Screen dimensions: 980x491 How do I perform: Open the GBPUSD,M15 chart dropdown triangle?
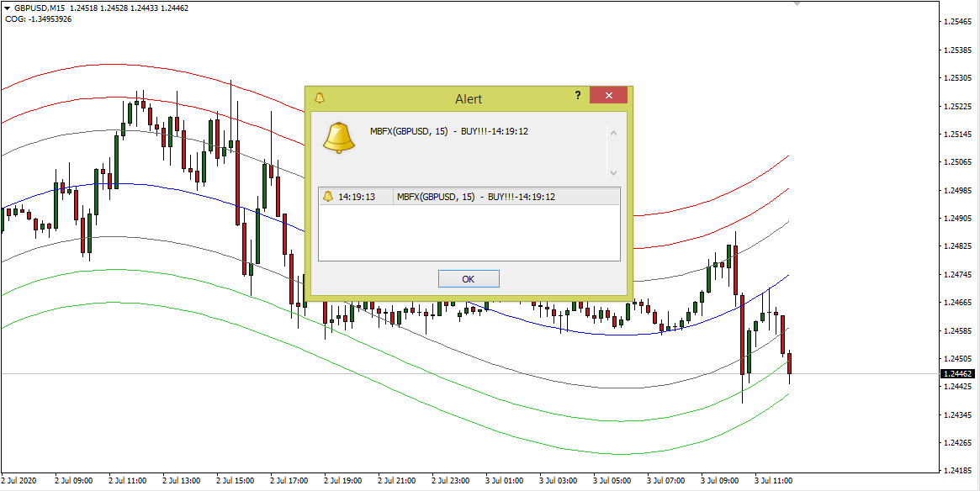point(7,8)
